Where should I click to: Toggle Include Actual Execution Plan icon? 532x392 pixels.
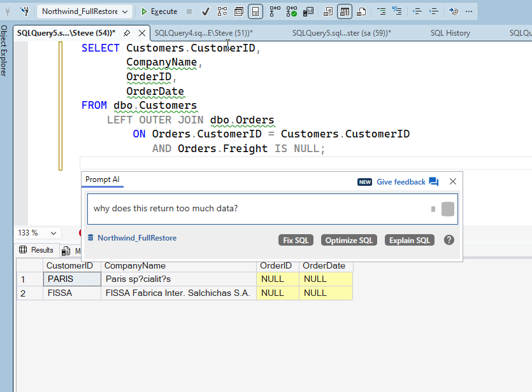pyautogui.click(x=275, y=11)
